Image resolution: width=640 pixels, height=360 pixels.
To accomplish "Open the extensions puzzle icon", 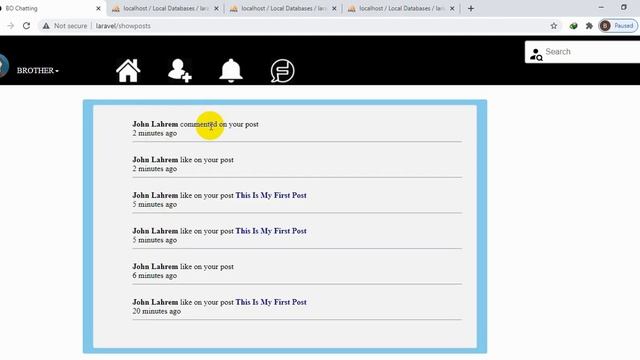I will point(589,26).
